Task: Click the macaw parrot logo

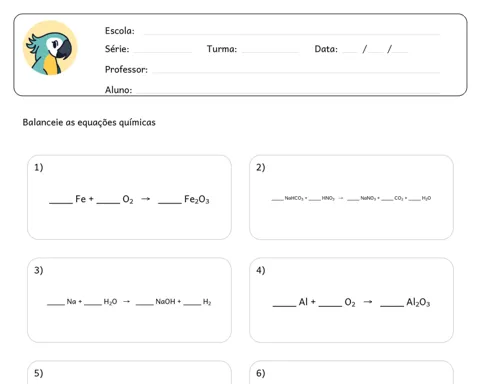Action: coord(50,48)
